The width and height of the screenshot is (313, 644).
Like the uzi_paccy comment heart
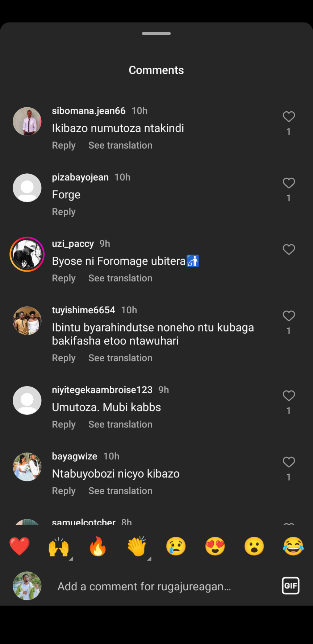tap(289, 249)
